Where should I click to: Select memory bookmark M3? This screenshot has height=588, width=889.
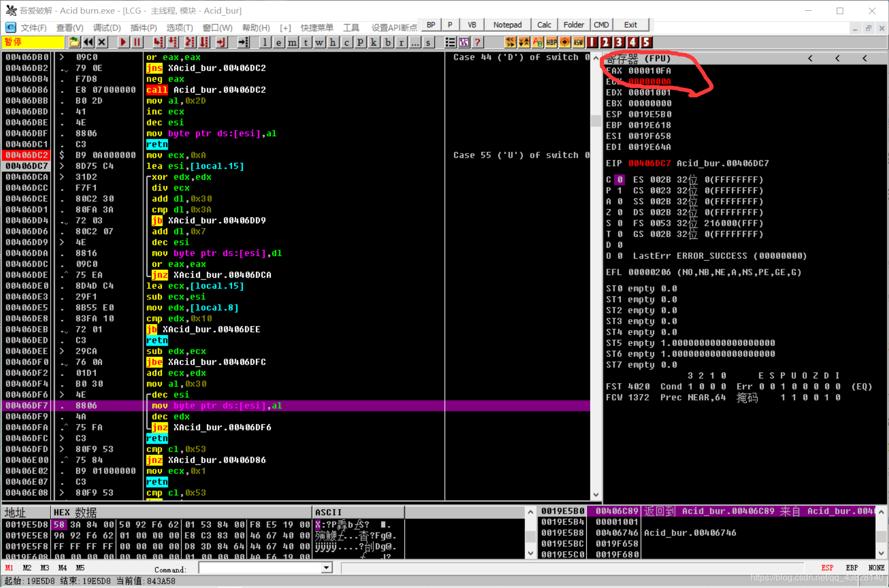45,568
